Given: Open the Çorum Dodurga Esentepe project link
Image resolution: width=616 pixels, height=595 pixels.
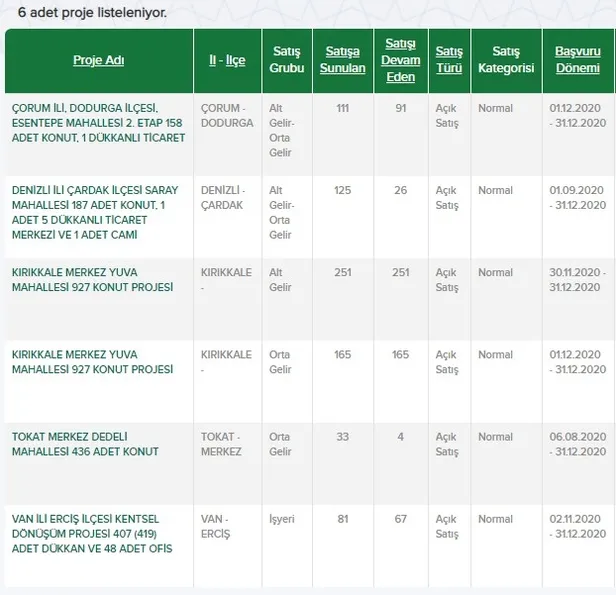Looking at the screenshot, I should click(x=98, y=122).
